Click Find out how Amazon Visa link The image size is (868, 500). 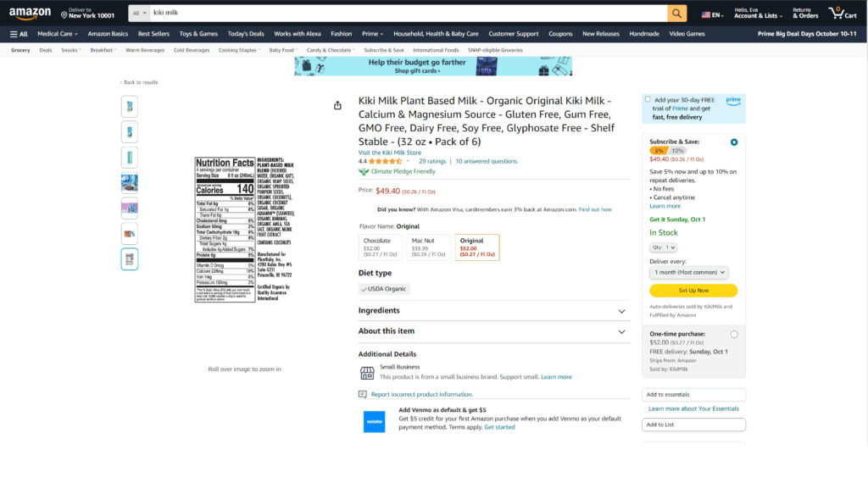tap(595, 209)
